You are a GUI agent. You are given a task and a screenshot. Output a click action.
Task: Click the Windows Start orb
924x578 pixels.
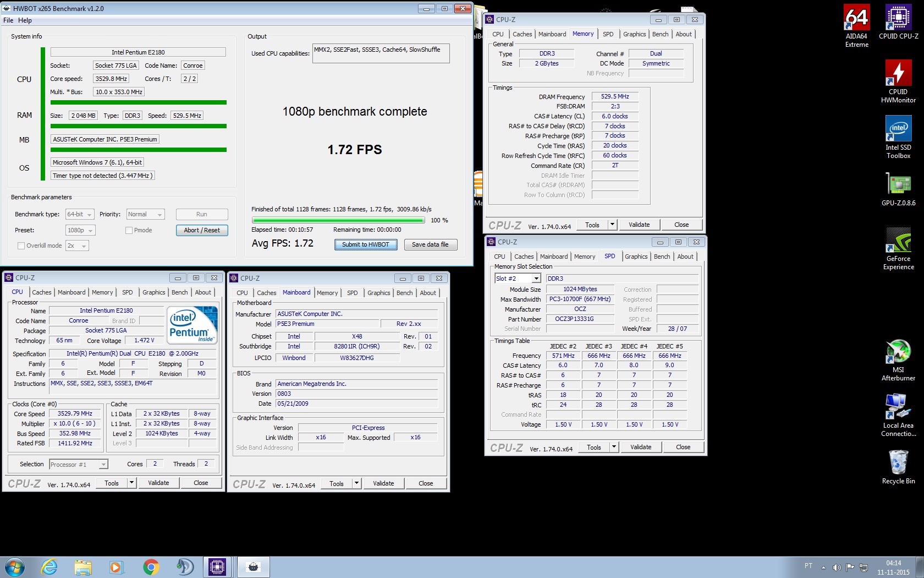click(x=14, y=567)
